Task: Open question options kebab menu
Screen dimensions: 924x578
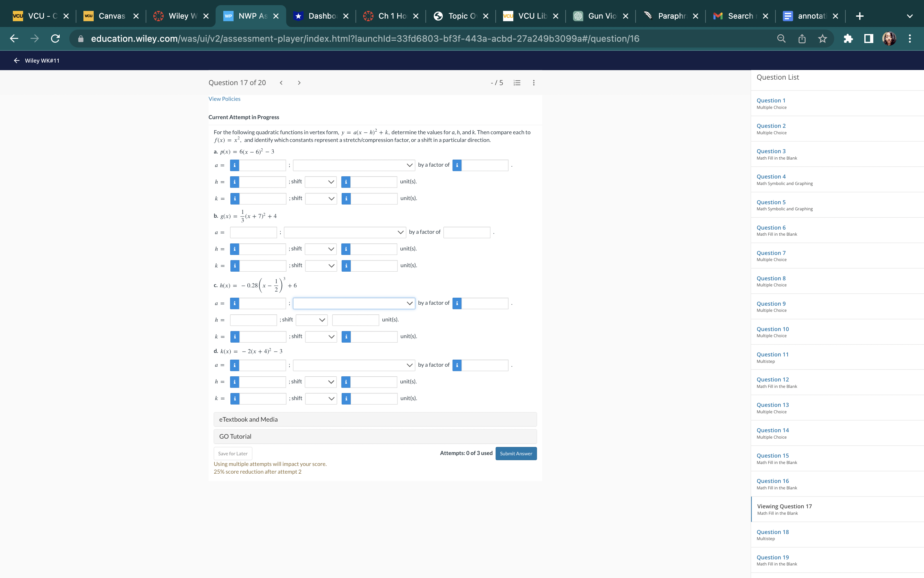Action: click(x=534, y=83)
